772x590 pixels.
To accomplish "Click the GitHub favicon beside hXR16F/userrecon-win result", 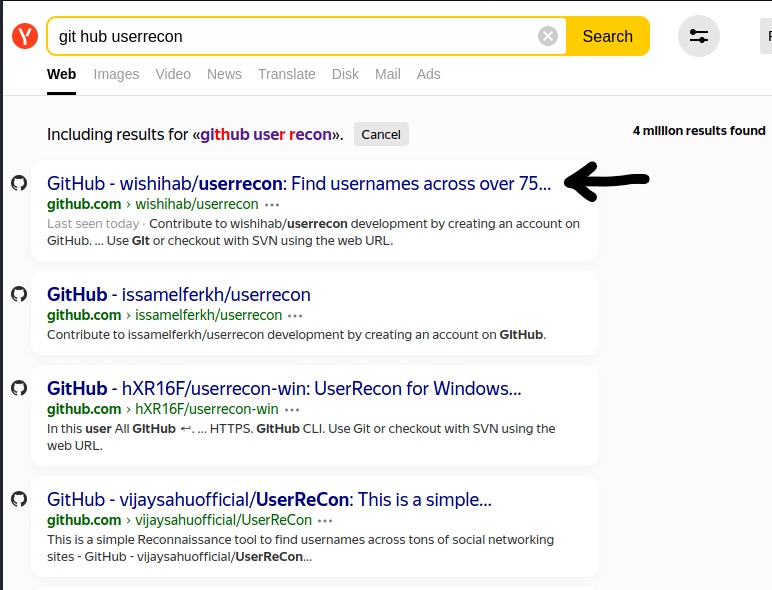I will [x=19, y=388].
